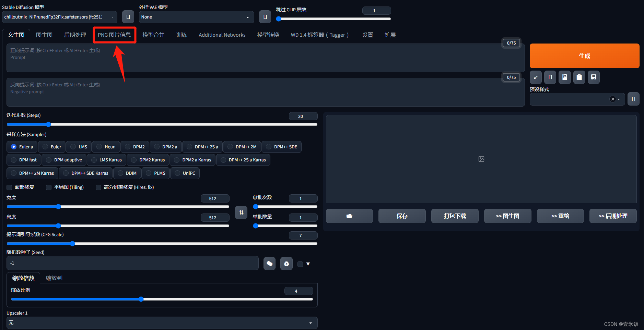Click refresh icon next to Stable Diffusion model dropdown
The width and height of the screenshot is (644, 330).
(128, 17)
